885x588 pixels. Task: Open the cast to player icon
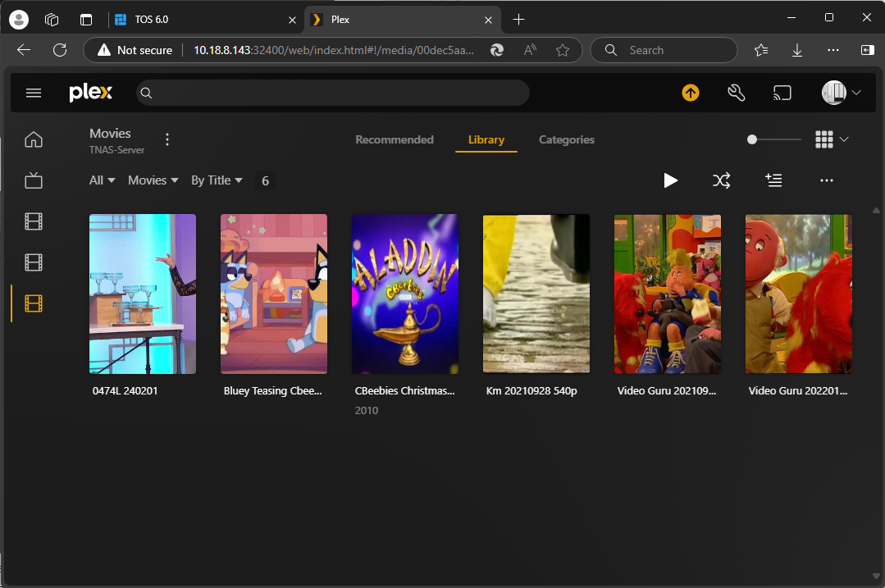tap(782, 93)
